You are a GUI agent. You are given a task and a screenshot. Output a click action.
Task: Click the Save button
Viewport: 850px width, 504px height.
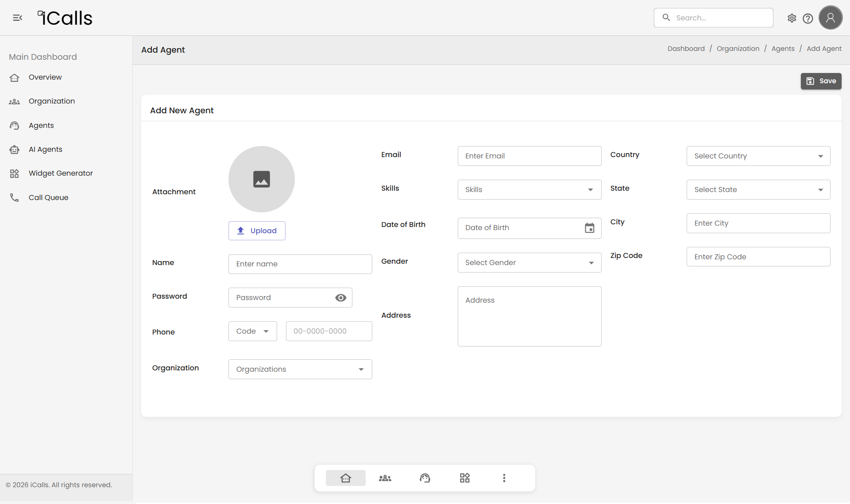(821, 81)
